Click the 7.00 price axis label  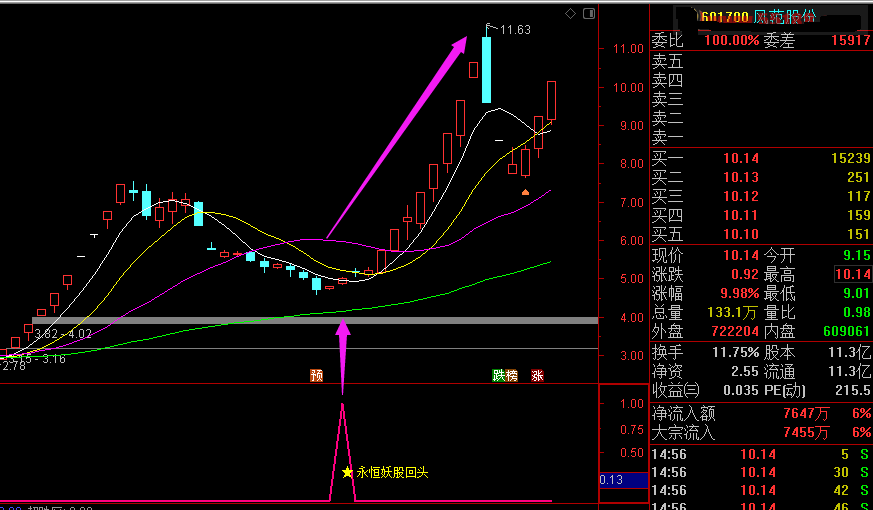pos(632,203)
